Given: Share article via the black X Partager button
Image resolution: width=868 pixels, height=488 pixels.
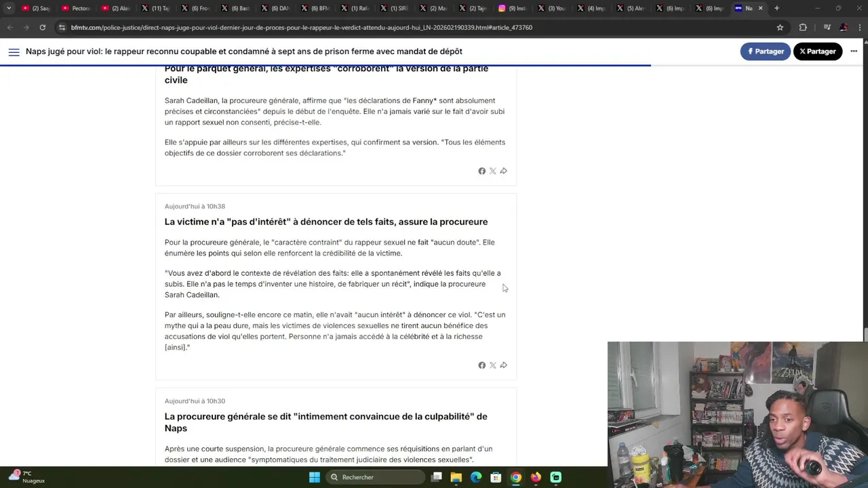Looking at the screenshot, I should (817, 52).
